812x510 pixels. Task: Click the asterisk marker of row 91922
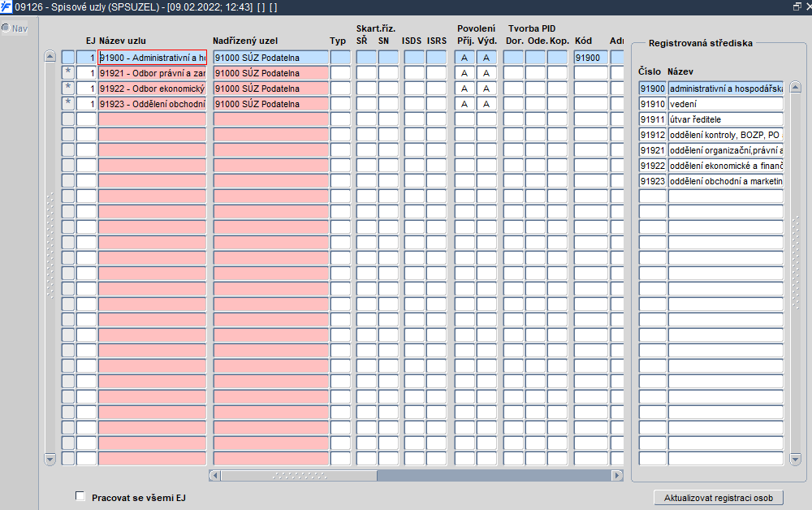68,89
